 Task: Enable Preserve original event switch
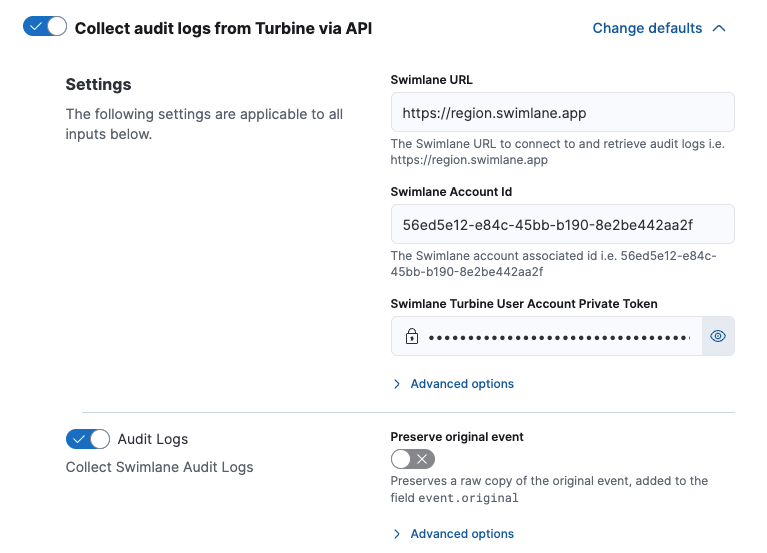click(412, 459)
